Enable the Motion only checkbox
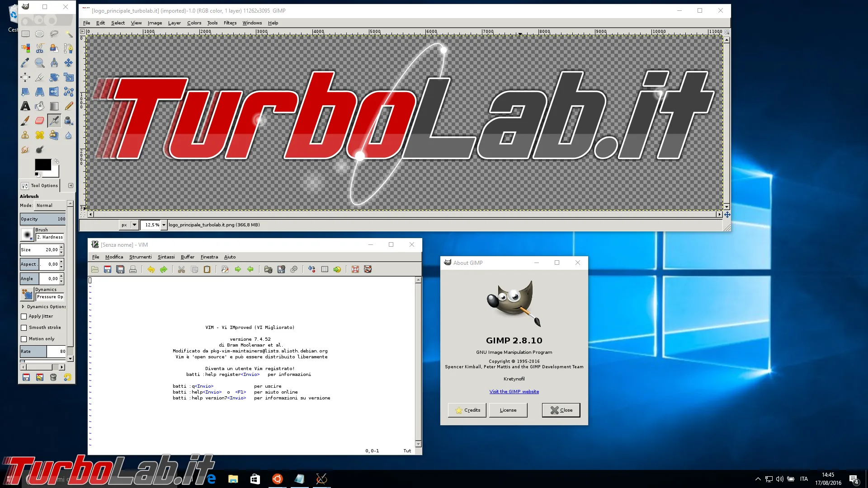This screenshot has width=868, height=488. 24,339
